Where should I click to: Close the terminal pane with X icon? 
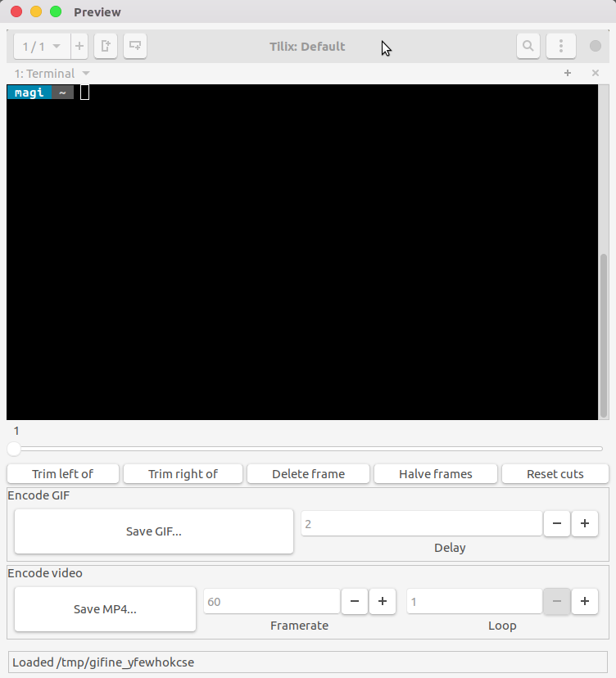596,73
